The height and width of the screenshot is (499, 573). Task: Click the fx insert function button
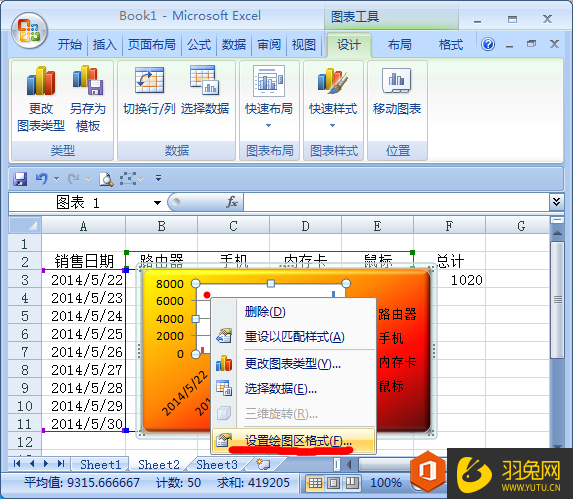[x=232, y=202]
